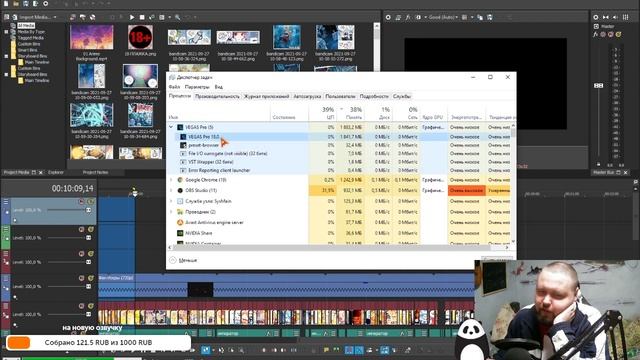The image size is (640, 360).
Task: Collapse the VEGAS Pro (5) process group
Action: click(x=171, y=127)
